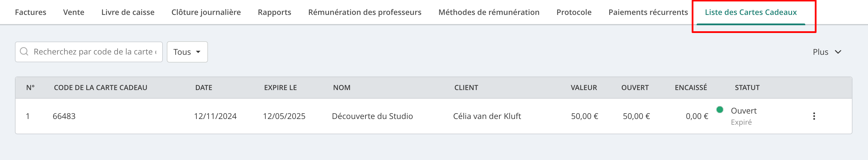Go to Livre de caisse tab
Viewport: 868px width, 160px height.
pyautogui.click(x=128, y=12)
